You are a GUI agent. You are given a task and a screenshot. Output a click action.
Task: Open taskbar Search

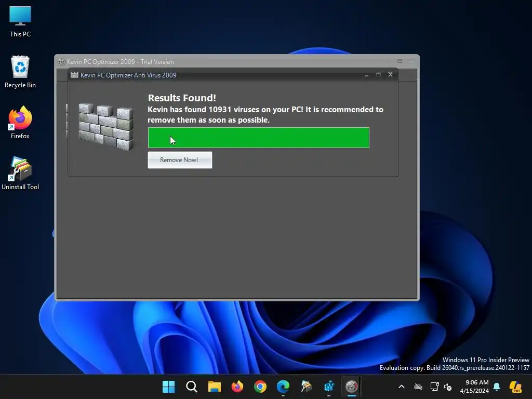click(191, 387)
